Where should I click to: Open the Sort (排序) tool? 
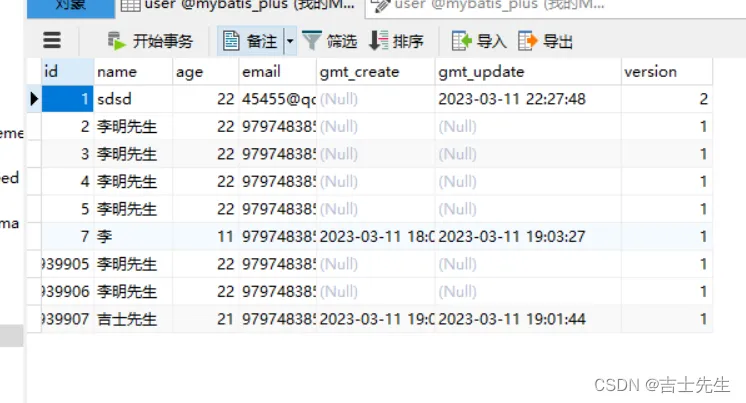396,41
